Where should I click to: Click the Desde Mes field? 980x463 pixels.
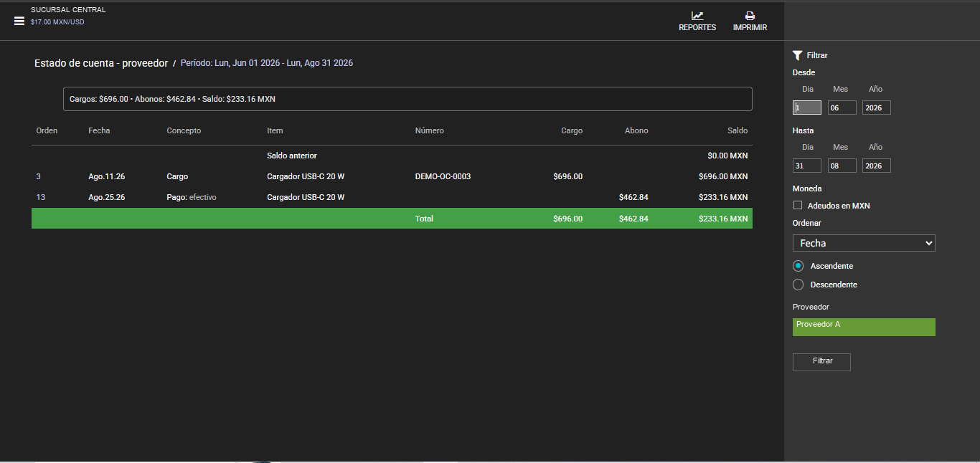(842, 108)
